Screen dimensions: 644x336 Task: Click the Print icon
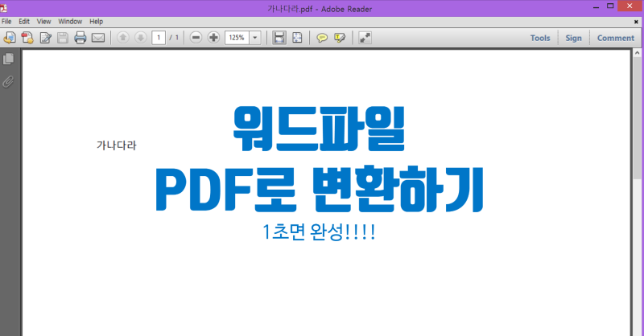80,38
